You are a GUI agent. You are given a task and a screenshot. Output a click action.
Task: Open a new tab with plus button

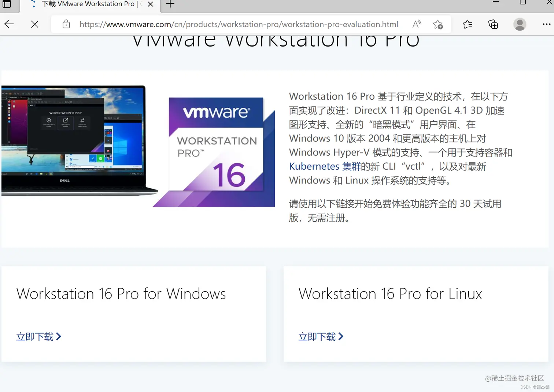pyautogui.click(x=170, y=4)
